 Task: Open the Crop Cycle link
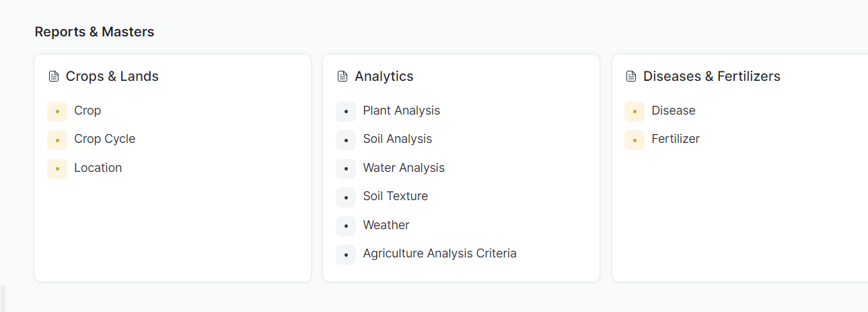(x=104, y=139)
